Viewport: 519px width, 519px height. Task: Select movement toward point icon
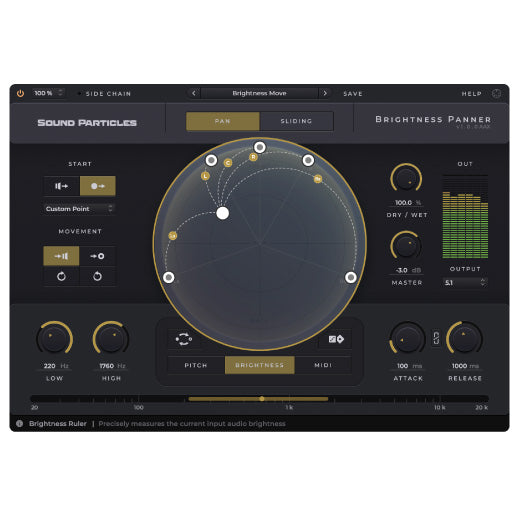(97, 256)
